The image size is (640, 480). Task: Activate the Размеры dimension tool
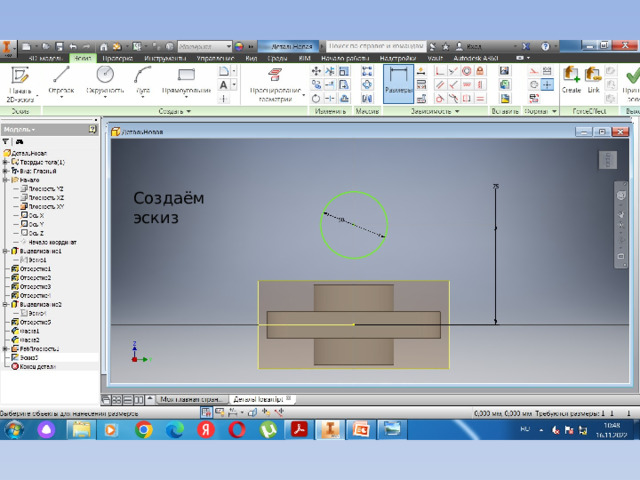point(398,84)
